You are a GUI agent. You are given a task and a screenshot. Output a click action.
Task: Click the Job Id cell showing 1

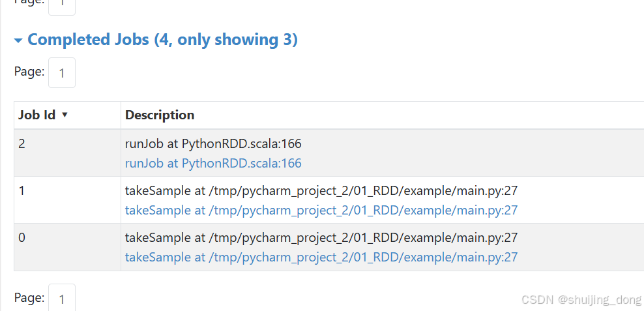point(22,190)
